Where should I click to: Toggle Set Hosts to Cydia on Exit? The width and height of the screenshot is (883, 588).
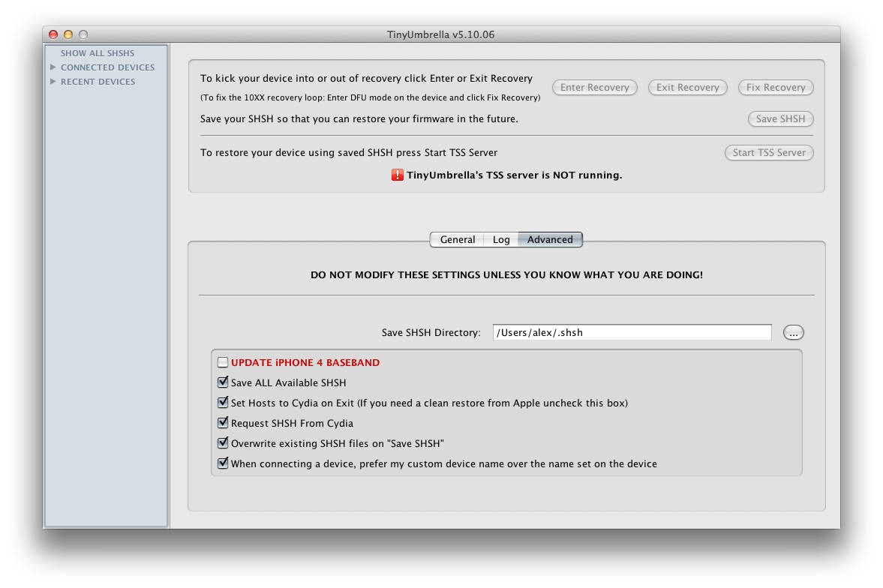(223, 403)
